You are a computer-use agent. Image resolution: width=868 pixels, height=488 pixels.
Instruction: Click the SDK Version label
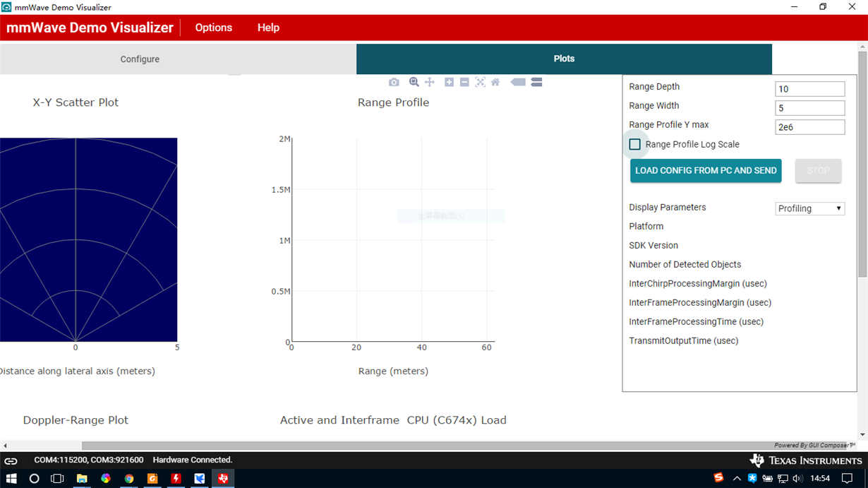pos(653,246)
